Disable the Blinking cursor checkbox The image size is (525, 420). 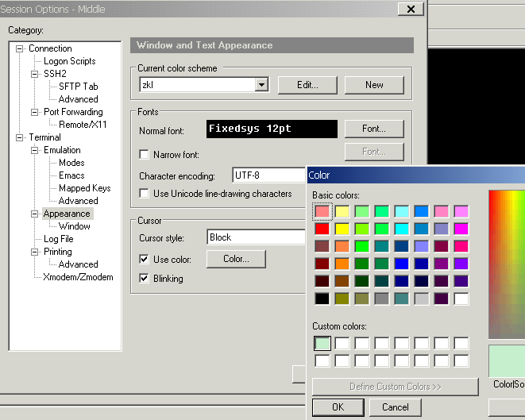tap(144, 278)
